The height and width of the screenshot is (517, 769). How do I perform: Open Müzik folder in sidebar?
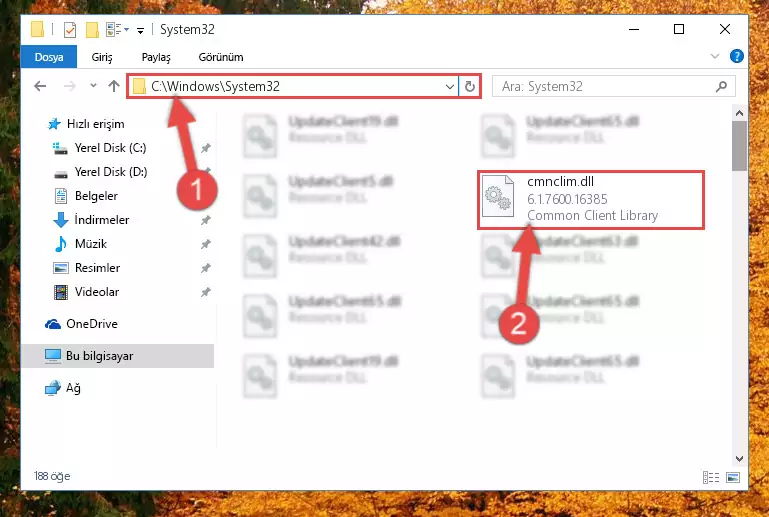click(x=91, y=244)
